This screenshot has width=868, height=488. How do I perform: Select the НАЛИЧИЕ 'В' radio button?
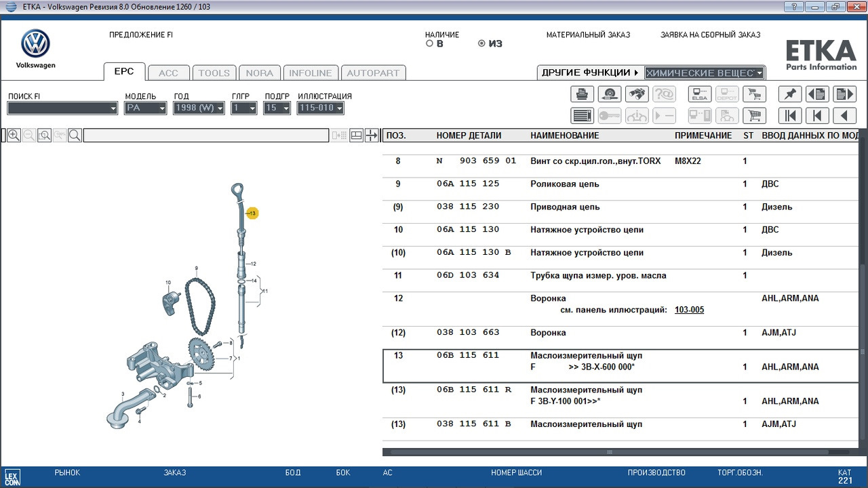coord(429,43)
